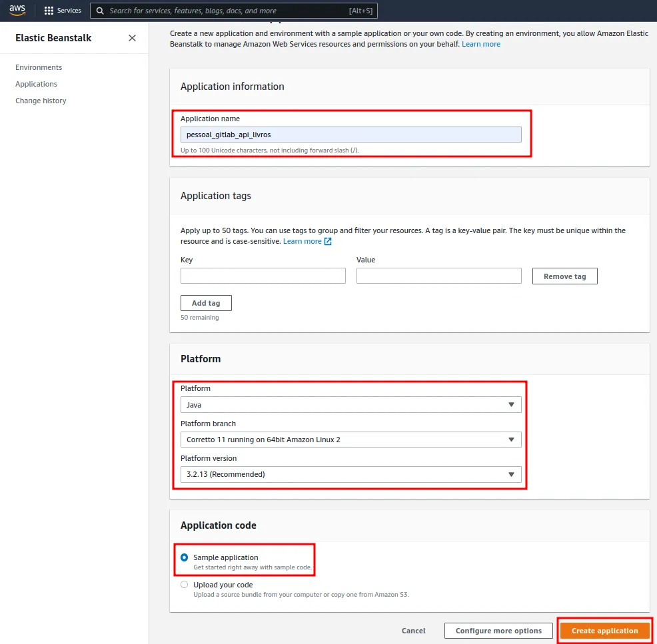Click the Application name input field

[x=350, y=135]
